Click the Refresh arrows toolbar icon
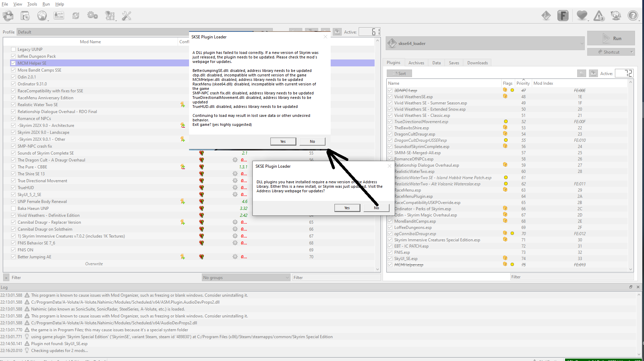 (x=76, y=16)
